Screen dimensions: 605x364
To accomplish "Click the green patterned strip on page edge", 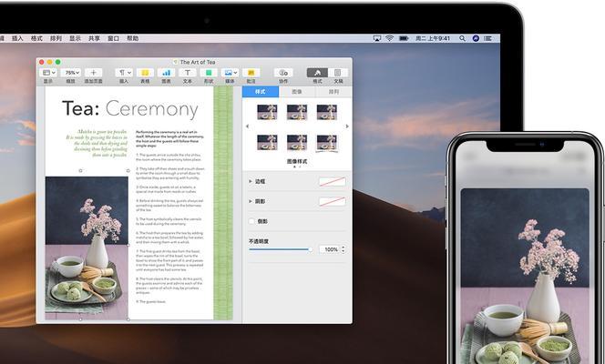I will pyautogui.click(x=223, y=203).
